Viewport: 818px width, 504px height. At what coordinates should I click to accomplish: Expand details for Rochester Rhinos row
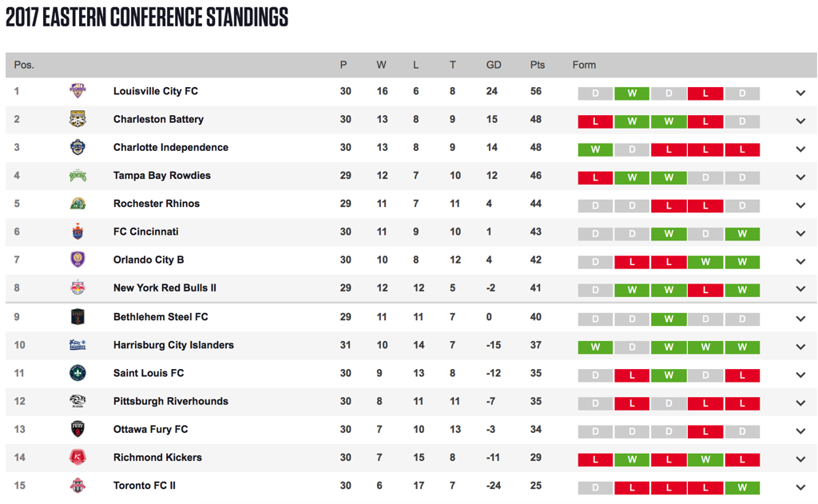coord(800,205)
